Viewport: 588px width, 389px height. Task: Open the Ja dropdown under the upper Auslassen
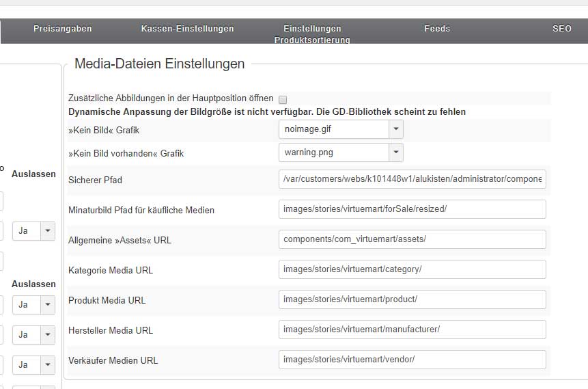[x=33, y=231]
